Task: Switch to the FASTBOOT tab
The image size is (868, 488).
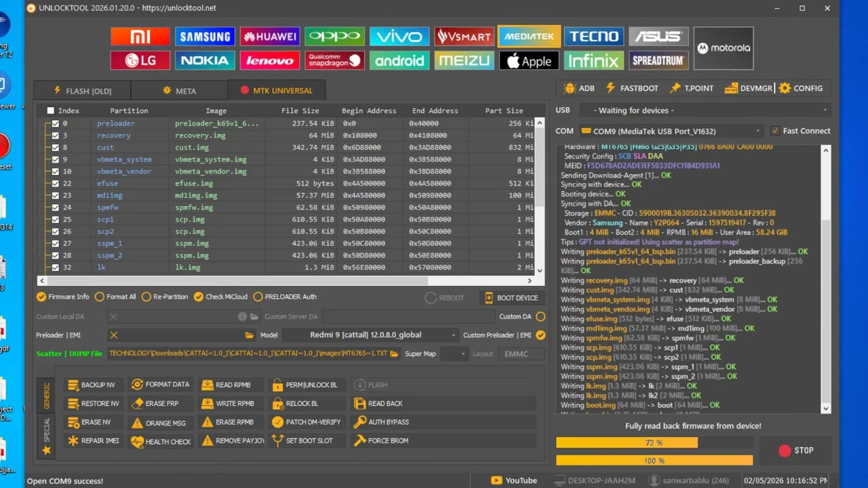Action: 632,88
